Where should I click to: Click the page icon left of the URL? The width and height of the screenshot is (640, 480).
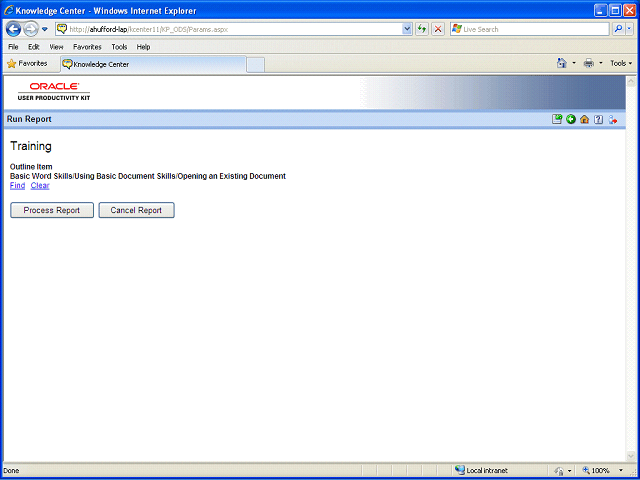pyautogui.click(x=62, y=29)
